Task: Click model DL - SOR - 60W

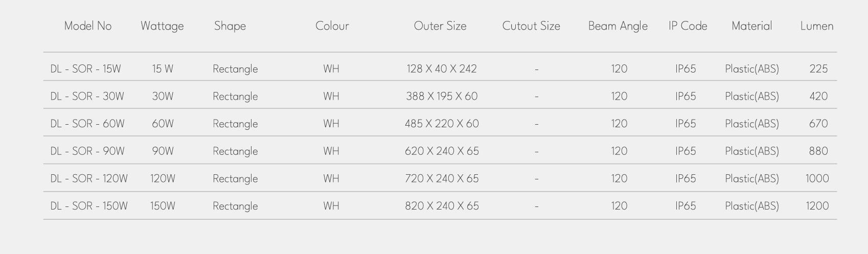Action: (x=87, y=124)
